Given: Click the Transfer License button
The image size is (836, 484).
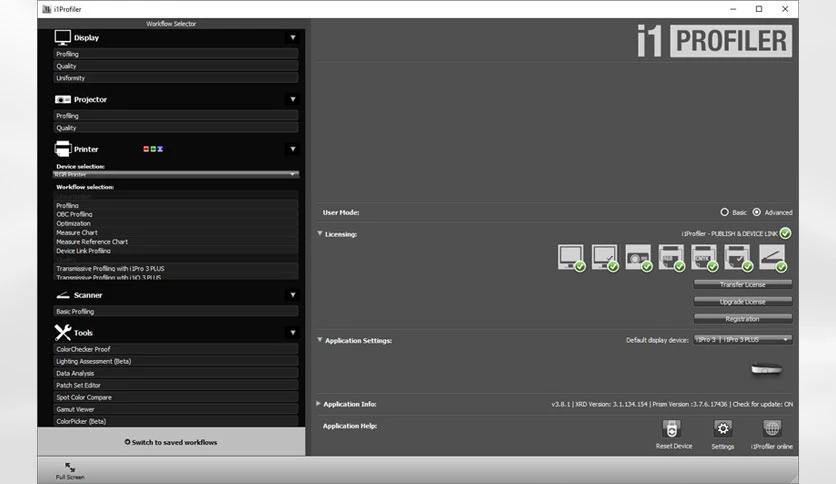Looking at the screenshot, I should click(743, 285).
